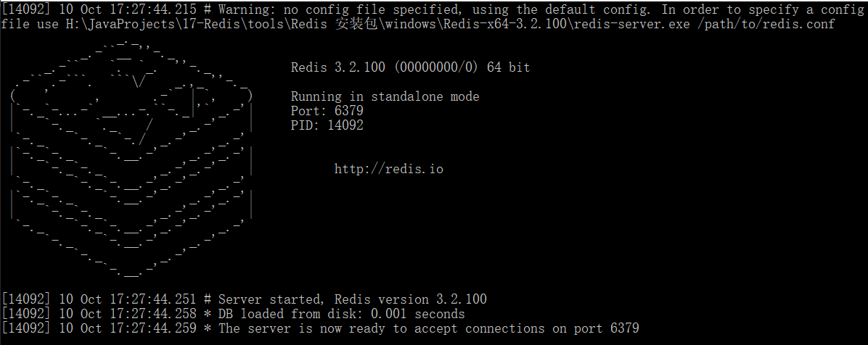Image resolution: width=868 pixels, height=345 pixels.
Task: Click the 'PID: 14092' line
Action: pos(327,125)
